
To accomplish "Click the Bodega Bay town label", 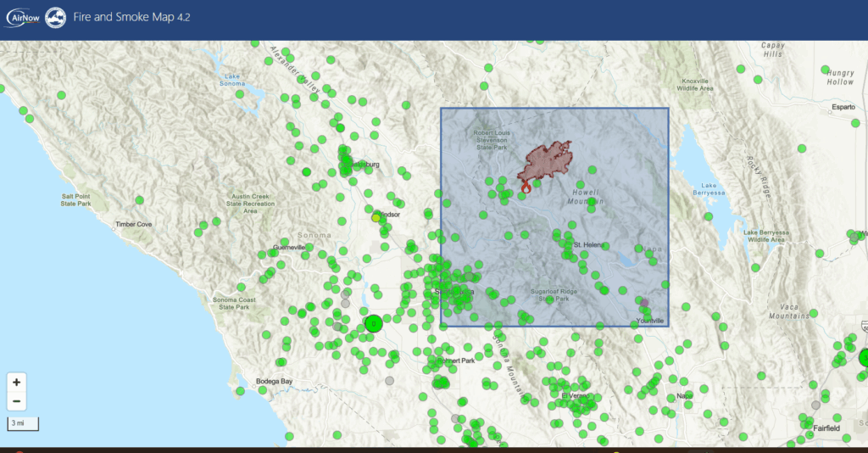I will 276,382.
